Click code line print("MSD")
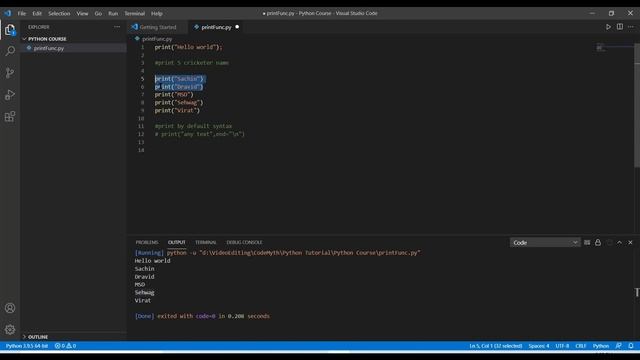This screenshot has width=640, height=360. pyautogui.click(x=174, y=95)
